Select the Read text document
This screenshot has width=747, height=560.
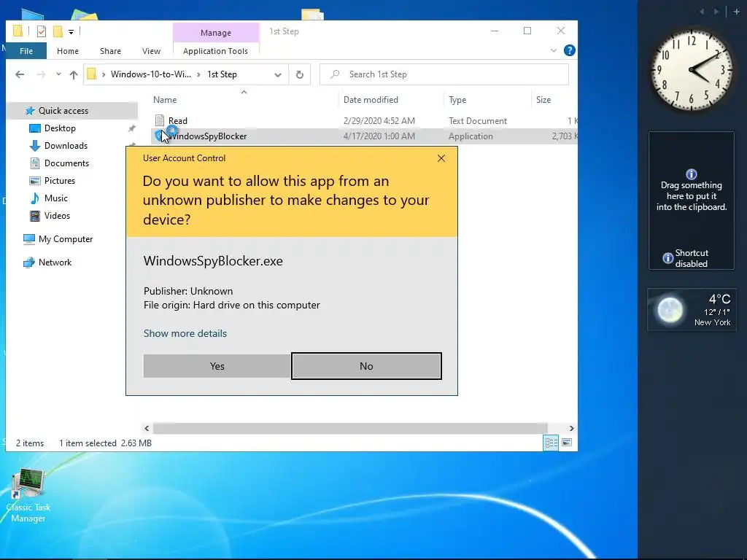[178, 121]
